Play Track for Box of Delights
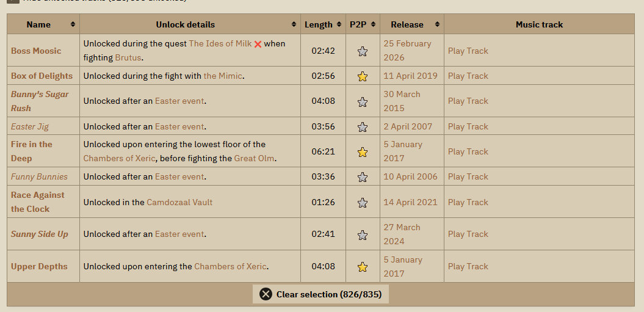 coord(468,76)
